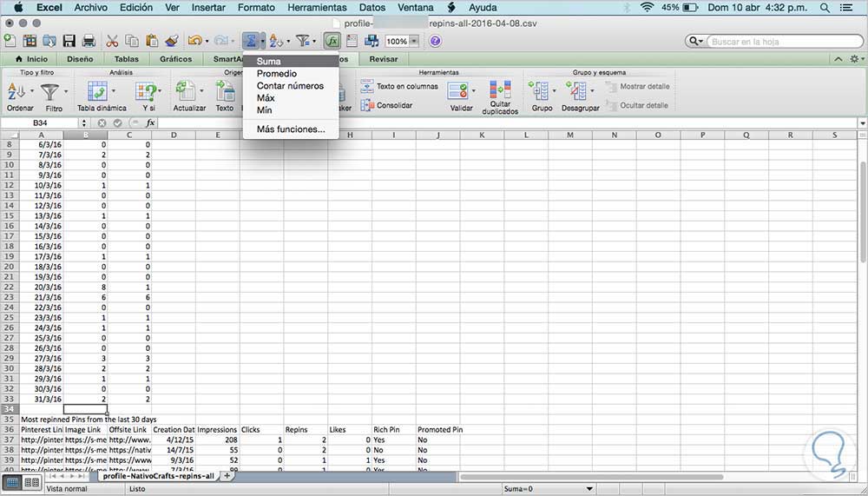Select the profile-NativoCrafts-repins-all sheet tab
Screen dimensions: 868x496
click(159, 476)
